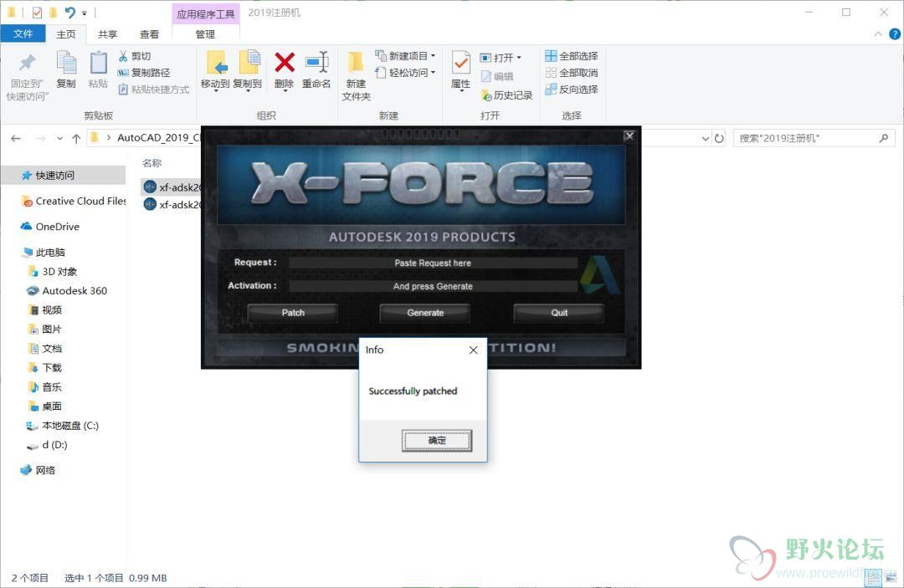Close the Info dialog with its X
Screen dimensions: 904x588
[473, 350]
